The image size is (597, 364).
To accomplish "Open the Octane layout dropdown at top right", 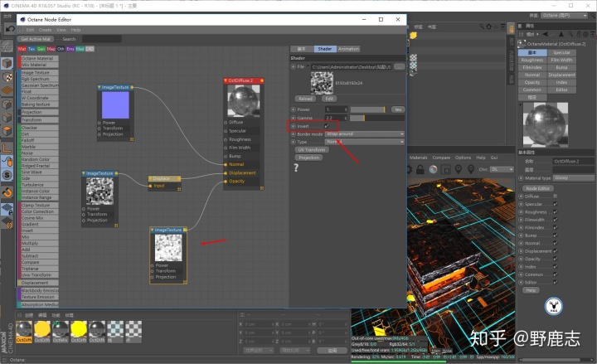I will tap(565, 15).
